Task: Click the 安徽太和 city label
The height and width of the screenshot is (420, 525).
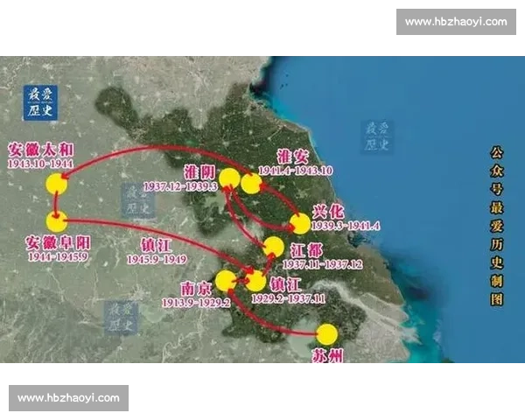Action: 41,150
